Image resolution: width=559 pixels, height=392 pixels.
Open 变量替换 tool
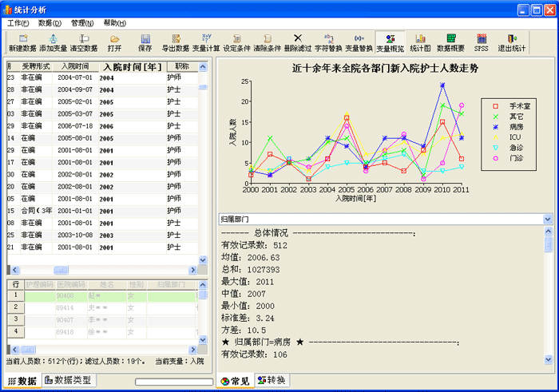pos(359,43)
